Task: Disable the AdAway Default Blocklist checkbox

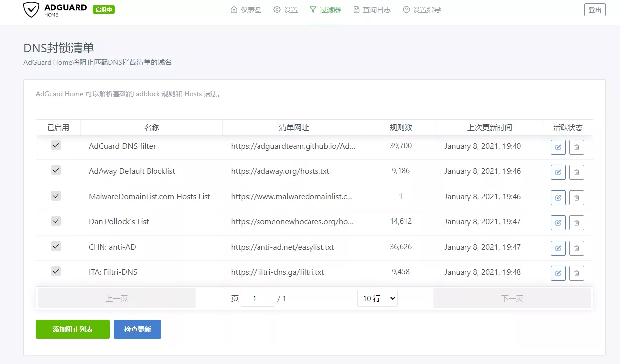Action: point(56,170)
